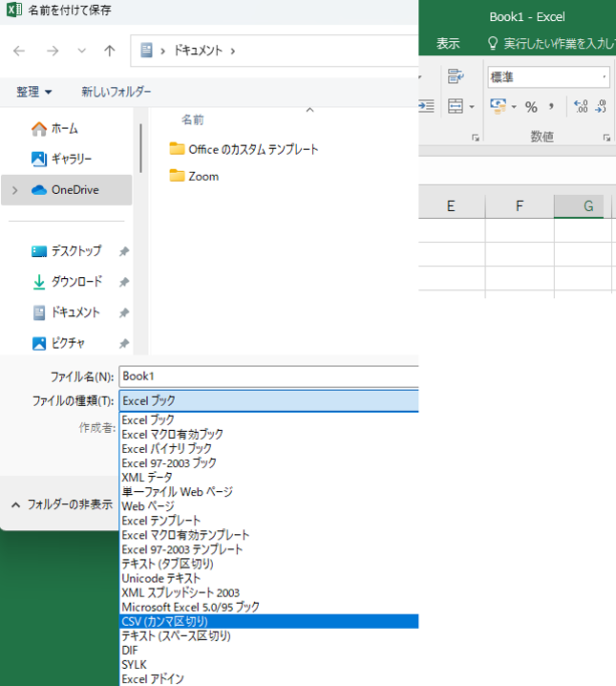Sort files by the 名前 column header
Screen dimensions: 616x686
tap(193, 119)
